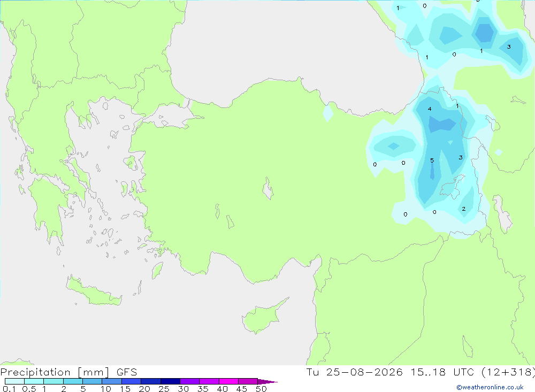Click the map value '4' on the map
This screenshot has width=535, height=392.
[430, 109]
